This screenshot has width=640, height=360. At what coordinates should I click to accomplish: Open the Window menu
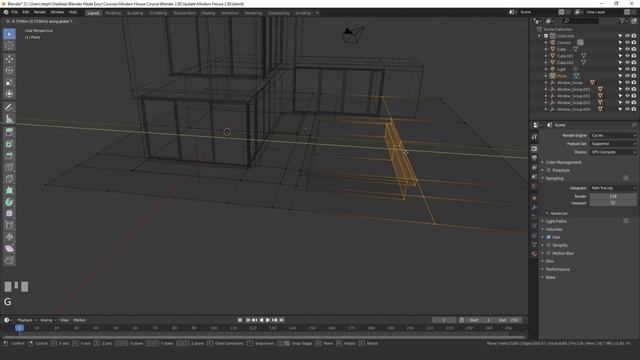[57, 13]
